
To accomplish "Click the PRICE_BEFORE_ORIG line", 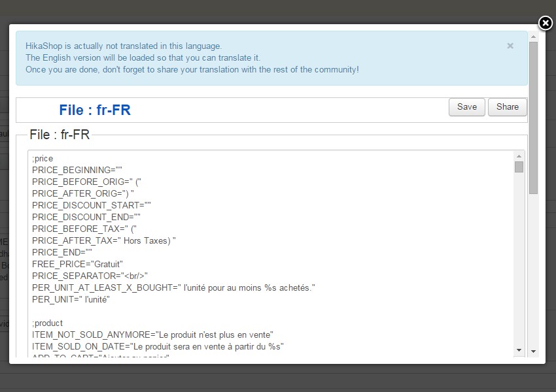I will click(86, 182).
